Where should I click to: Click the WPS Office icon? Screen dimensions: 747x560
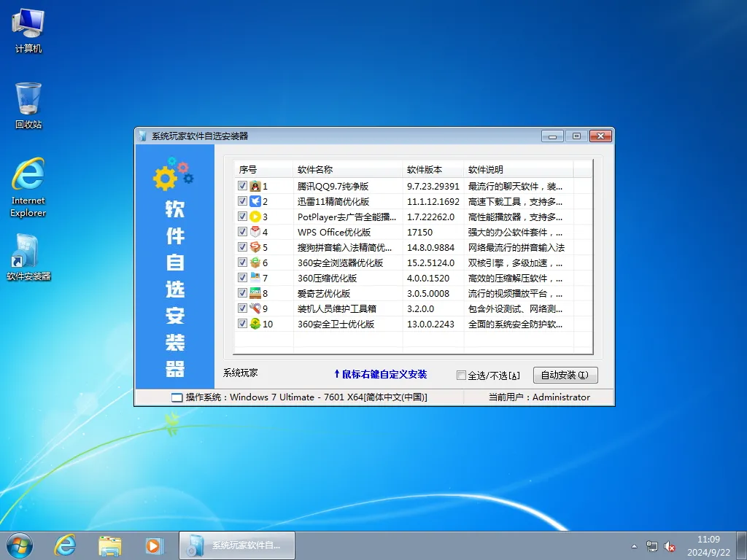coord(255,232)
